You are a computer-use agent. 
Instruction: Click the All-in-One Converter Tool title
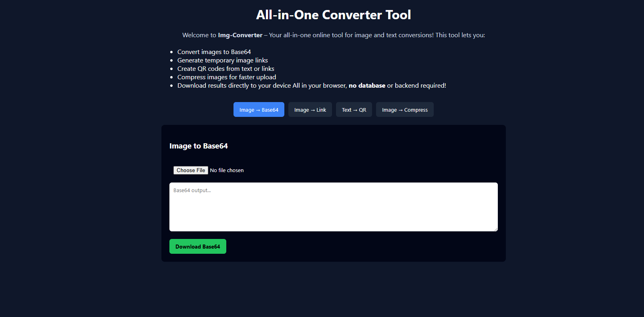[333, 15]
